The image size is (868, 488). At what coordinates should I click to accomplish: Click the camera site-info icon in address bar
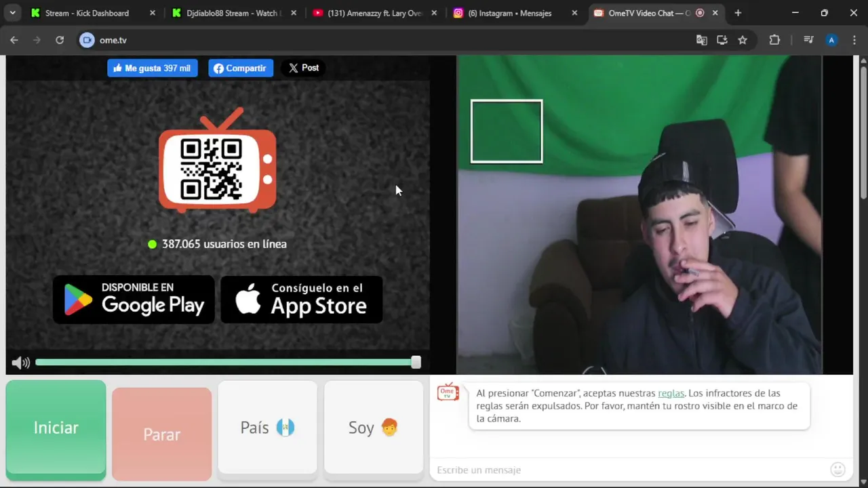tap(87, 40)
